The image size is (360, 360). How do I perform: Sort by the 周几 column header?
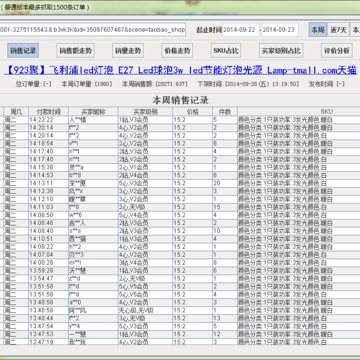tap(16, 112)
